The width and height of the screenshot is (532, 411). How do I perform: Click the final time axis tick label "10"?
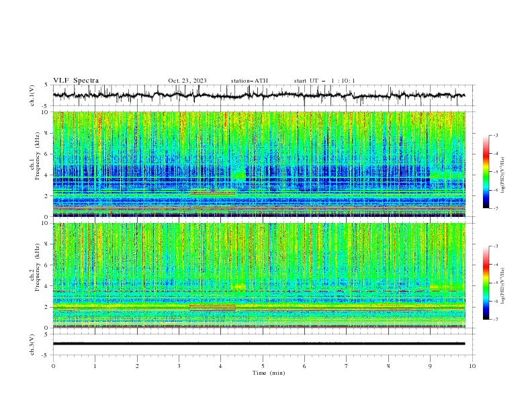tap(472, 366)
